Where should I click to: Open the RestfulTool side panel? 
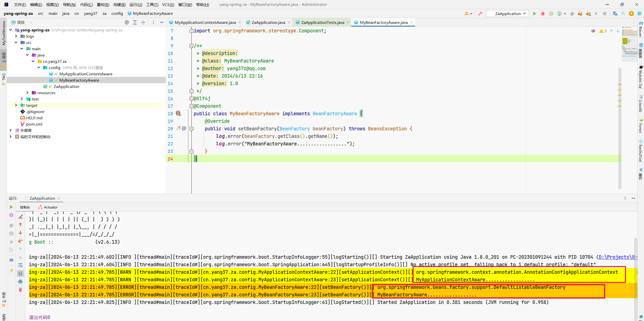point(640,151)
